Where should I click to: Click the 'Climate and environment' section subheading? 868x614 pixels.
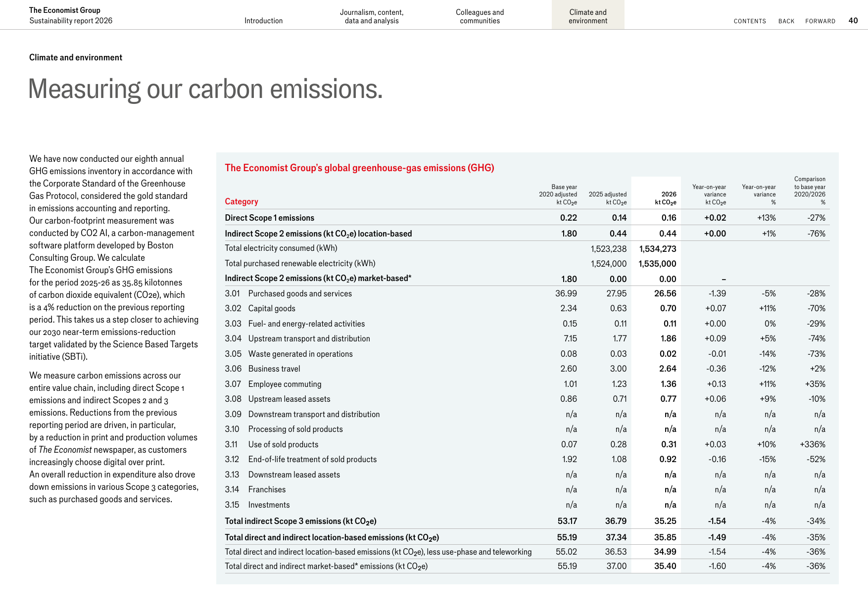(x=76, y=57)
